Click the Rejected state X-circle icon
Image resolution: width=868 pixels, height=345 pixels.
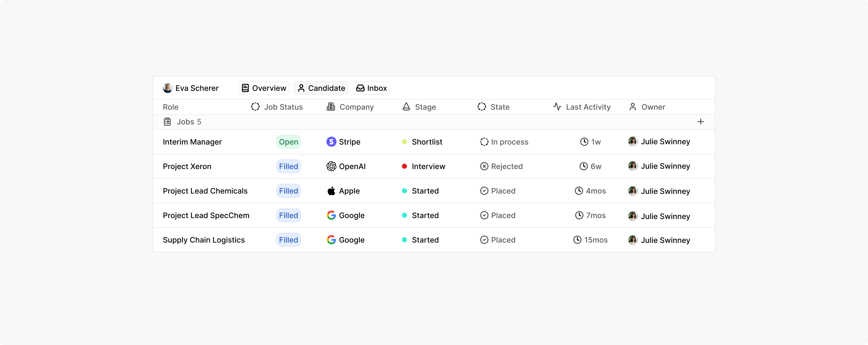(x=484, y=166)
